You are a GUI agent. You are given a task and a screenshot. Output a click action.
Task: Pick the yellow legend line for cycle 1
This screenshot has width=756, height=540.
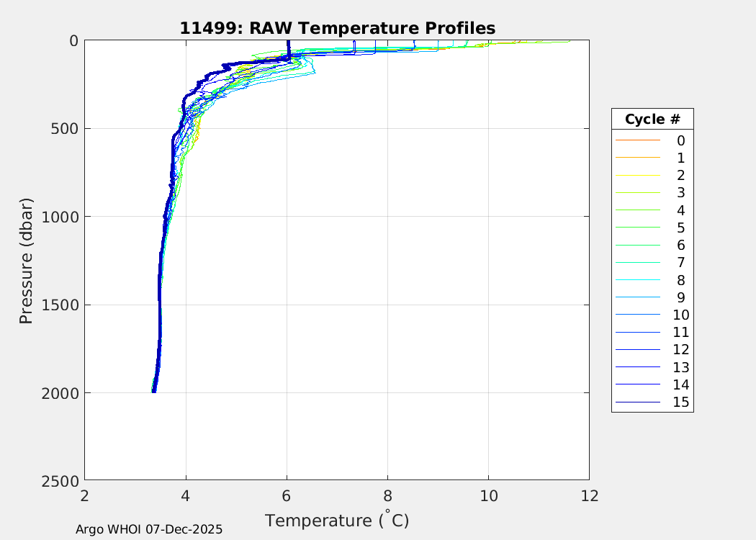tap(636, 158)
